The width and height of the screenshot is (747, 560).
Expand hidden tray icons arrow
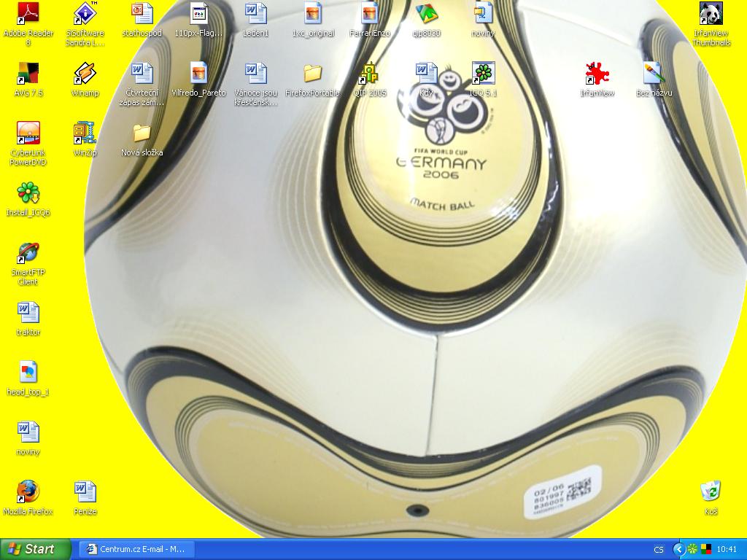[679, 550]
